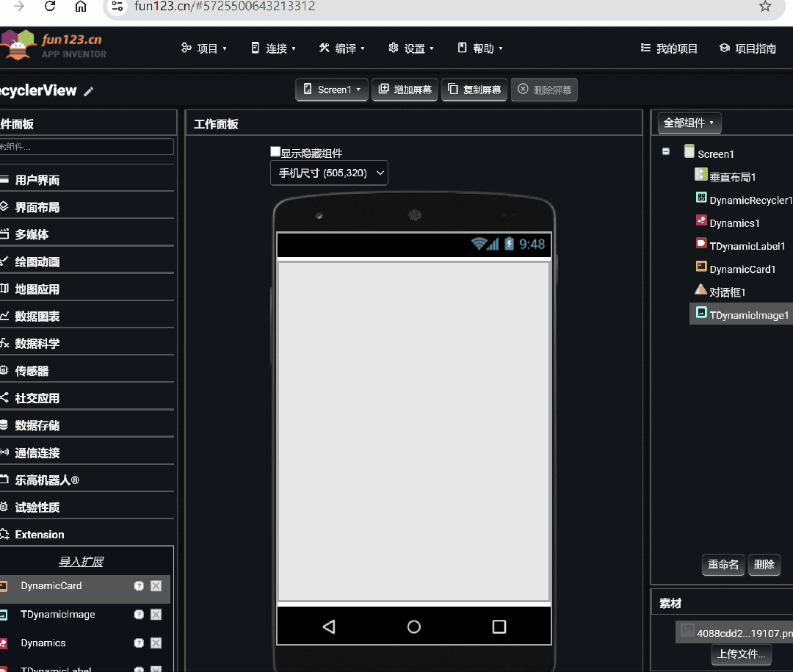This screenshot has width=793, height=672.
Task: Expand the 通信连接 palette category
Action: [x=87, y=453]
